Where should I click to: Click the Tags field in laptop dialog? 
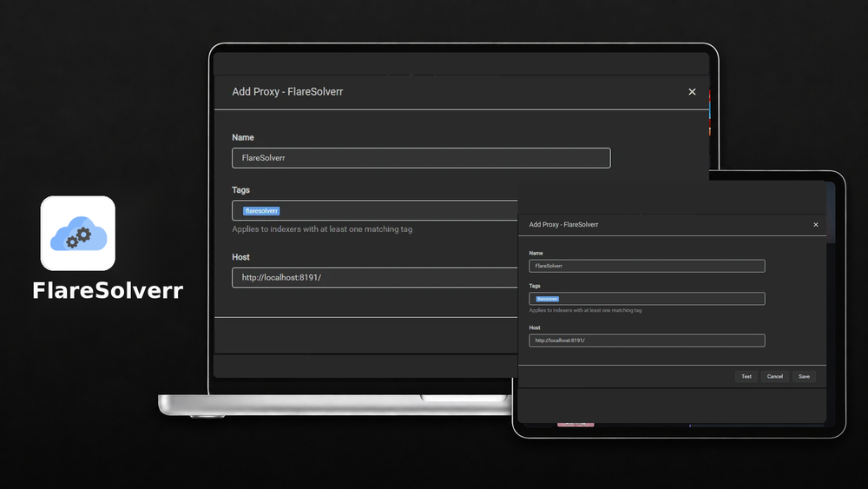[x=375, y=210]
